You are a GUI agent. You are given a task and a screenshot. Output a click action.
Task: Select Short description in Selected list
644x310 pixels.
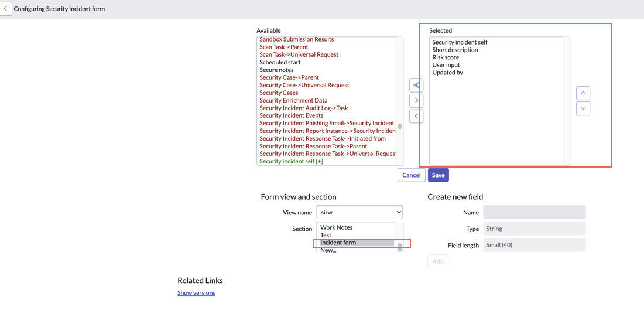[455, 50]
